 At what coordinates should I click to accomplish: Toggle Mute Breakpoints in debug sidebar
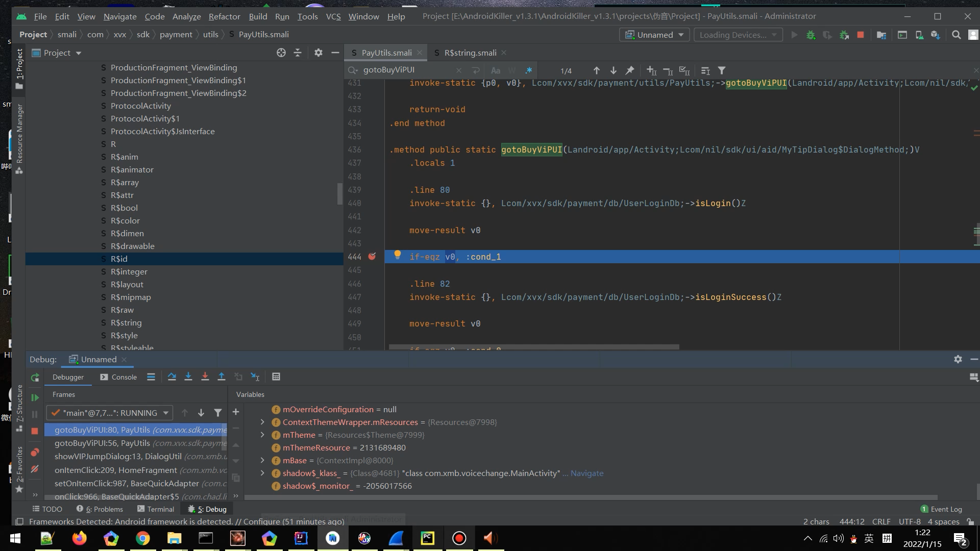tap(35, 469)
